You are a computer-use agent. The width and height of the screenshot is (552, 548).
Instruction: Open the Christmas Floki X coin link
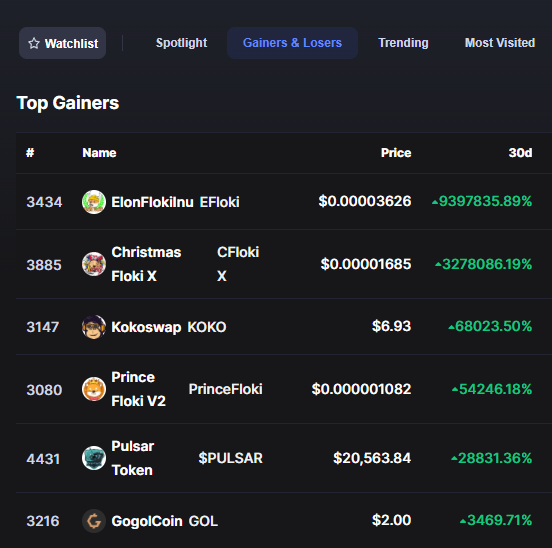coord(146,264)
